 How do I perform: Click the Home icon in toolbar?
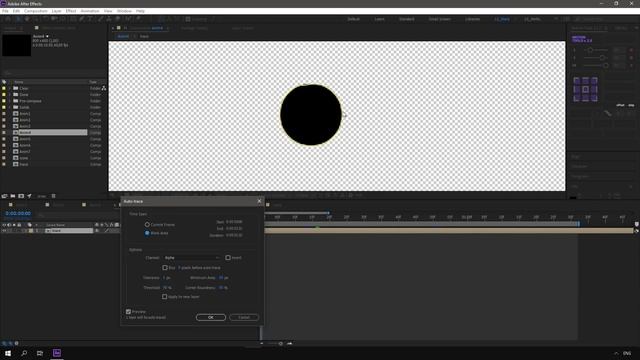[x=8, y=19]
